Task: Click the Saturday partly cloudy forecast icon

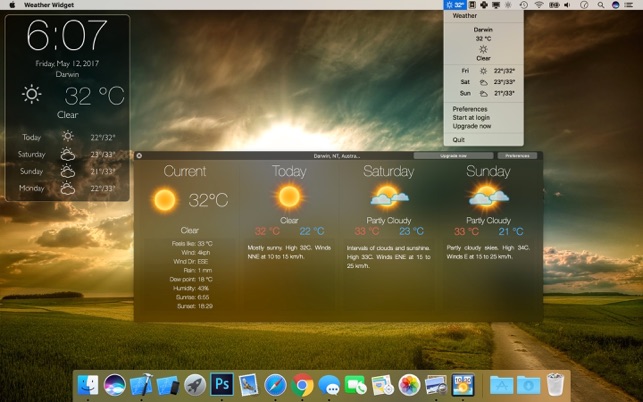Action: [389, 196]
